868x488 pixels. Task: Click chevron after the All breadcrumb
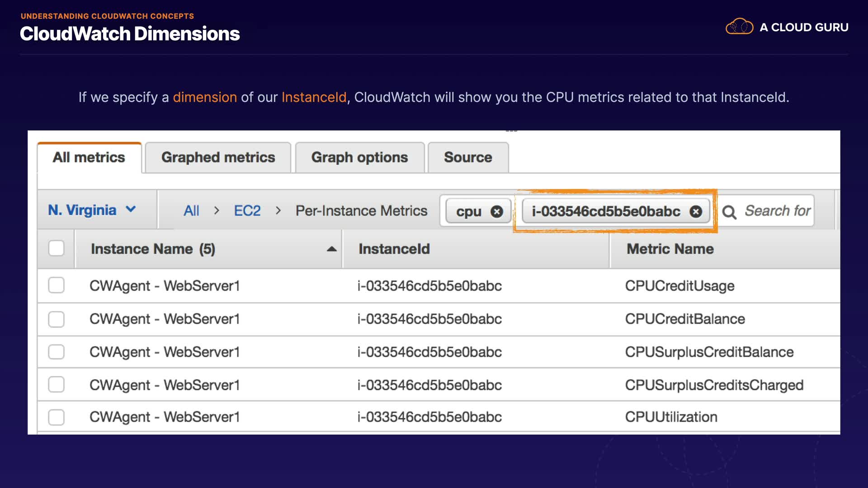coord(217,211)
